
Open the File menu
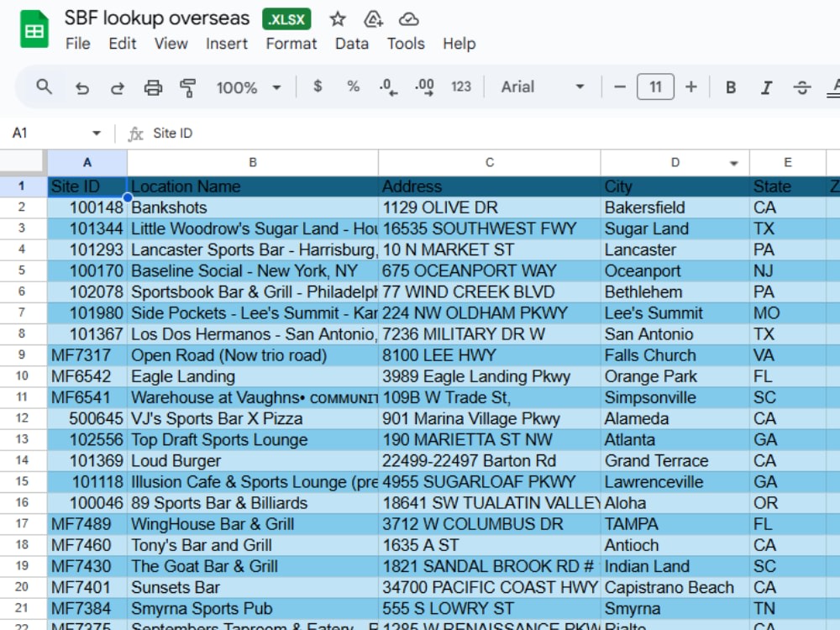pos(77,44)
